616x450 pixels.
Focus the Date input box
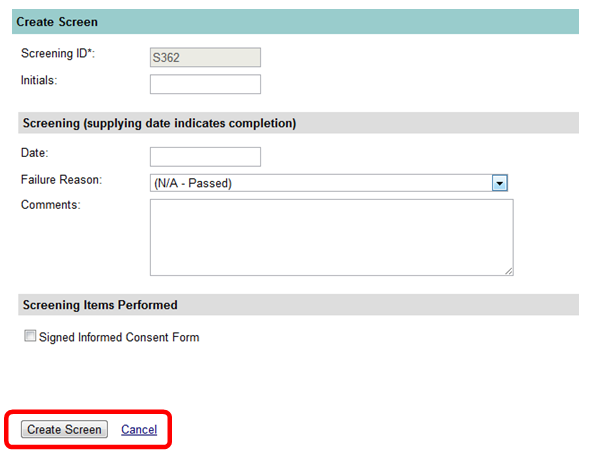tap(205, 157)
